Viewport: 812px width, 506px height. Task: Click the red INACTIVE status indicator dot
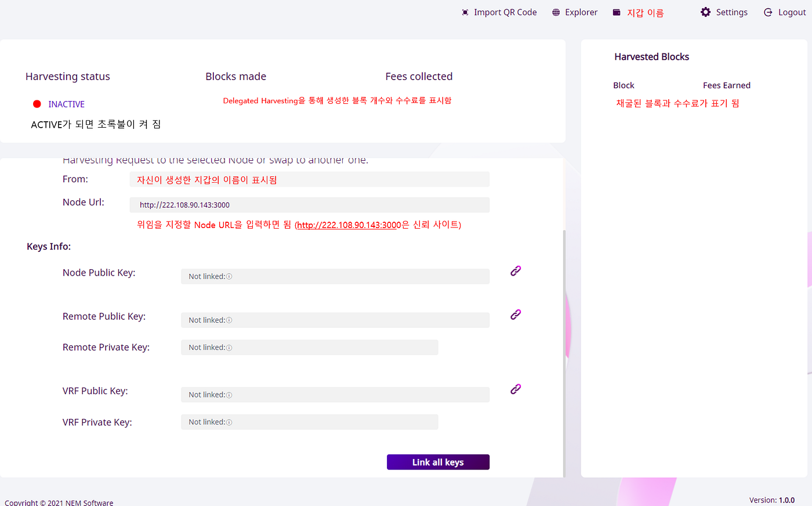tap(37, 104)
